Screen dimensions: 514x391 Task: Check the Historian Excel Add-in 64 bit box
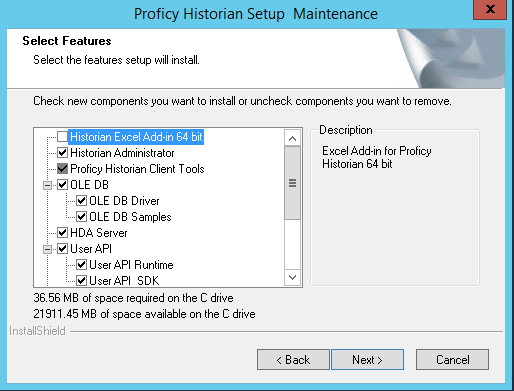62,137
